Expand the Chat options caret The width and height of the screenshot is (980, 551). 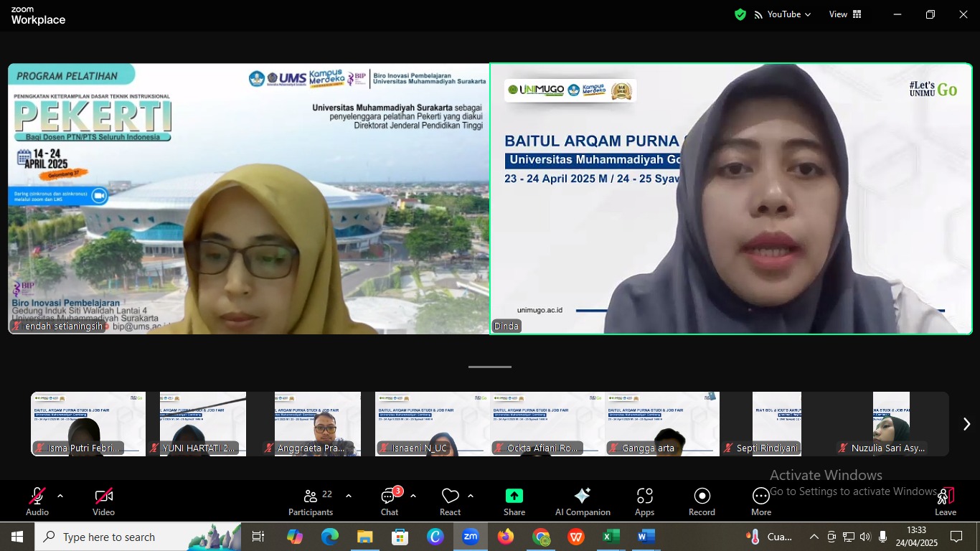pyautogui.click(x=413, y=496)
